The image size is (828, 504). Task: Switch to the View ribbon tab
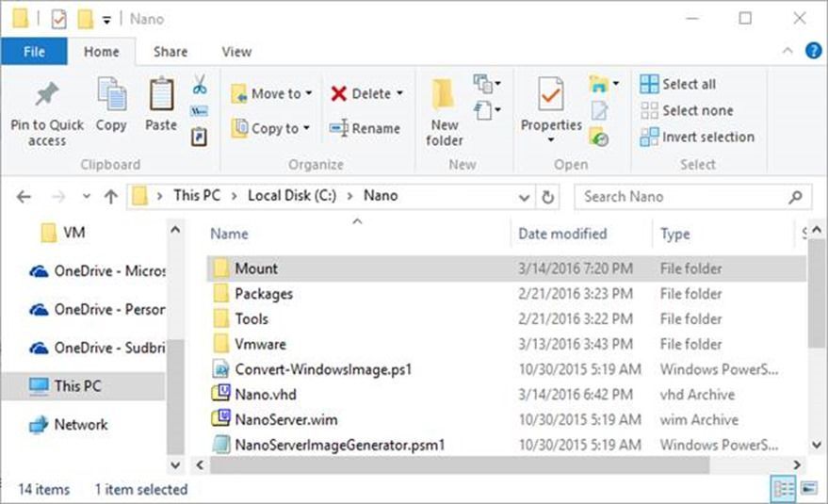tap(236, 52)
